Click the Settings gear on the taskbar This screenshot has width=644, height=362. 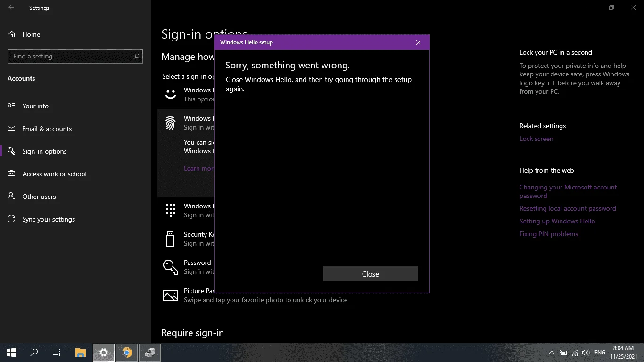(x=104, y=353)
